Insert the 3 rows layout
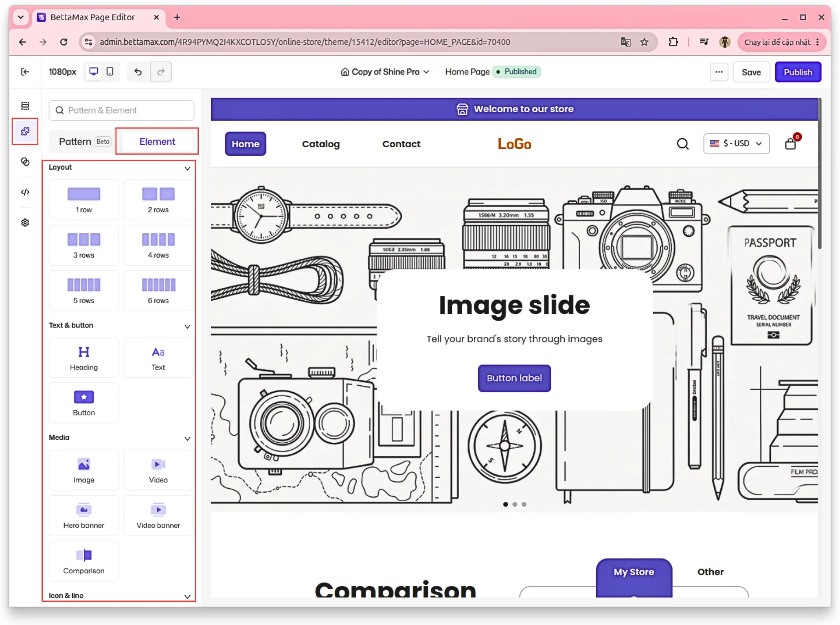Screen dimensions: 840x625 [84, 246]
